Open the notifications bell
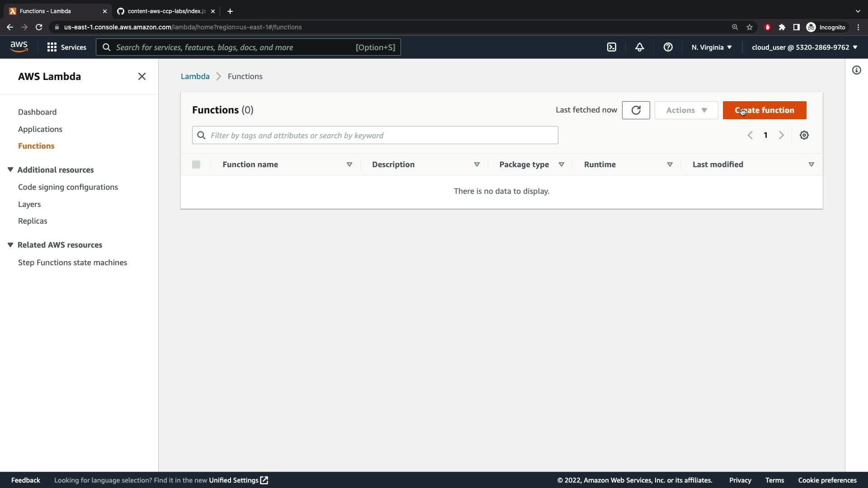This screenshot has width=868, height=488. click(639, 47)
